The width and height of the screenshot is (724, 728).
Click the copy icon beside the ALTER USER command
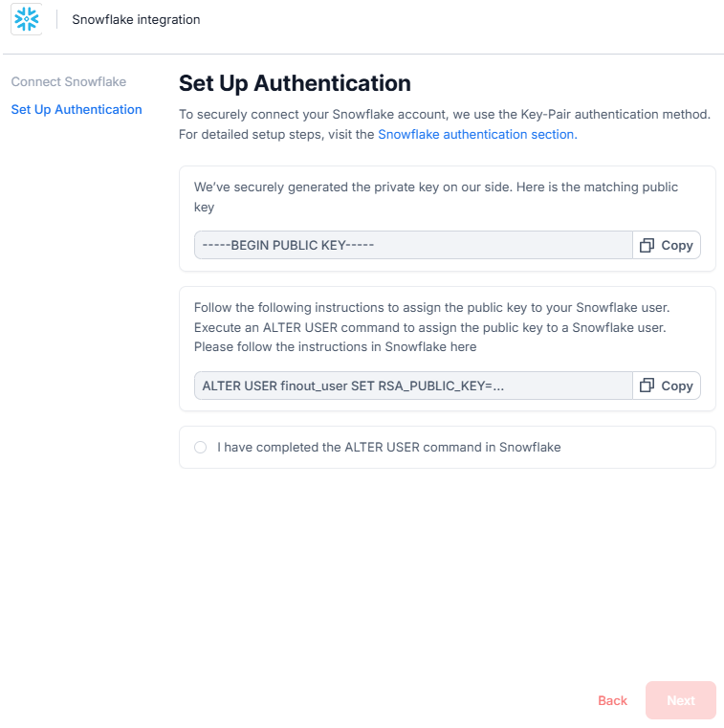(x=647, y=386)
